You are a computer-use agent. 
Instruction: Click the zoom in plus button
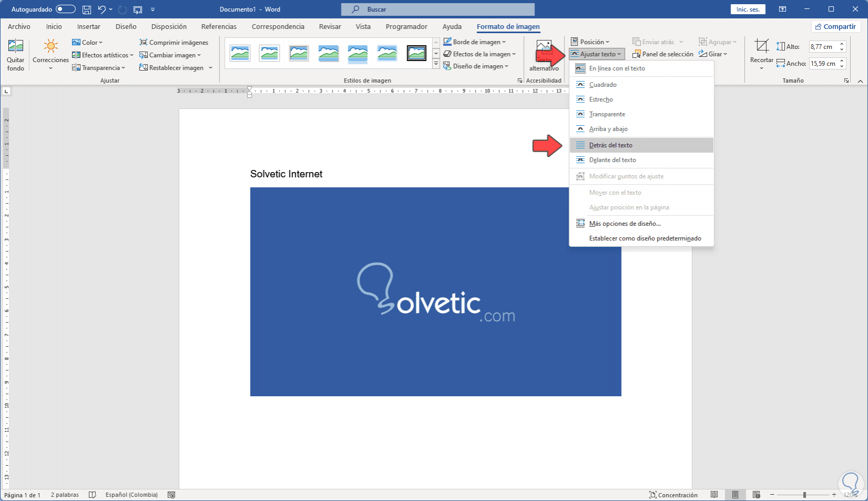(834, 495)
